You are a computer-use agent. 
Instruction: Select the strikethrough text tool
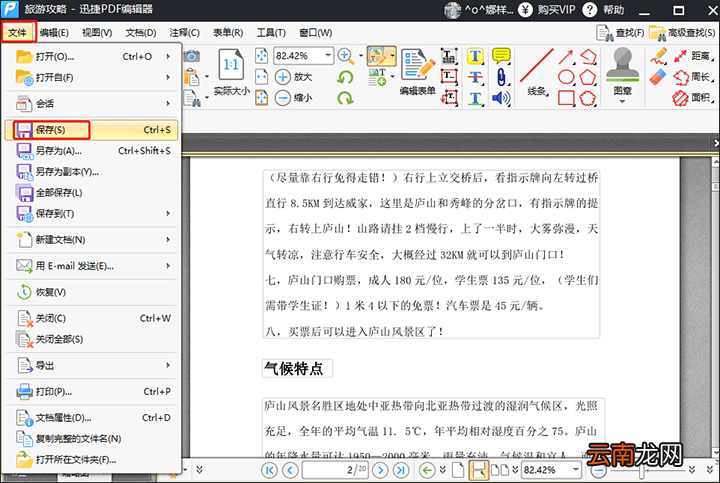point(475,77)
